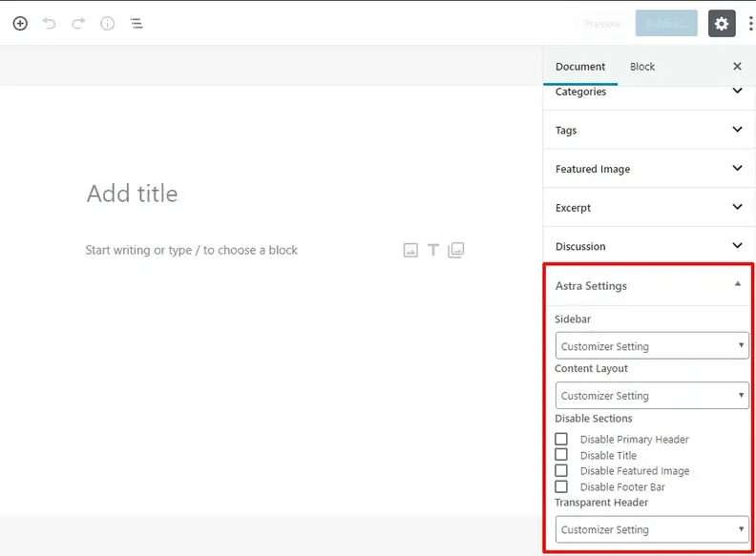Add a Heading block shortcut icon
This screenshot has height=556, width=756.
[433, 250]
